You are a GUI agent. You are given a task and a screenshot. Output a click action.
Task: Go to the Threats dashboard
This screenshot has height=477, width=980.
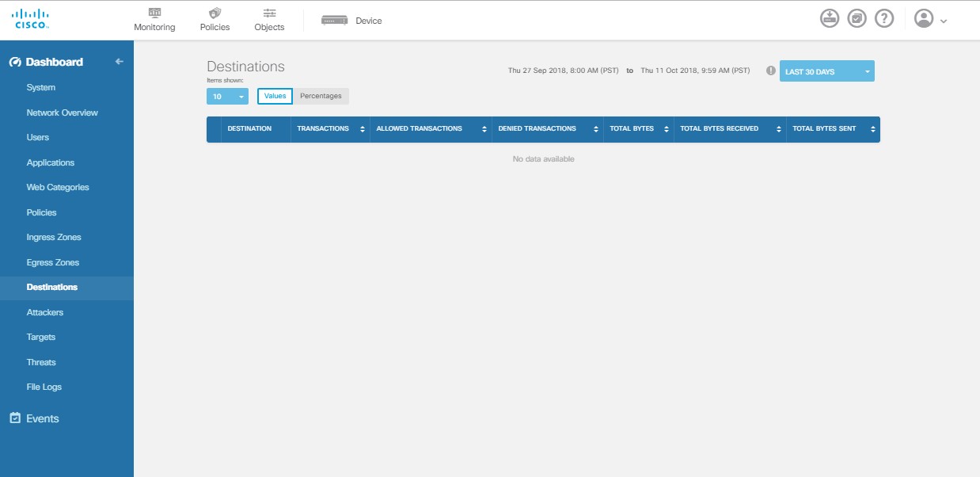click(x=41, y=362)
